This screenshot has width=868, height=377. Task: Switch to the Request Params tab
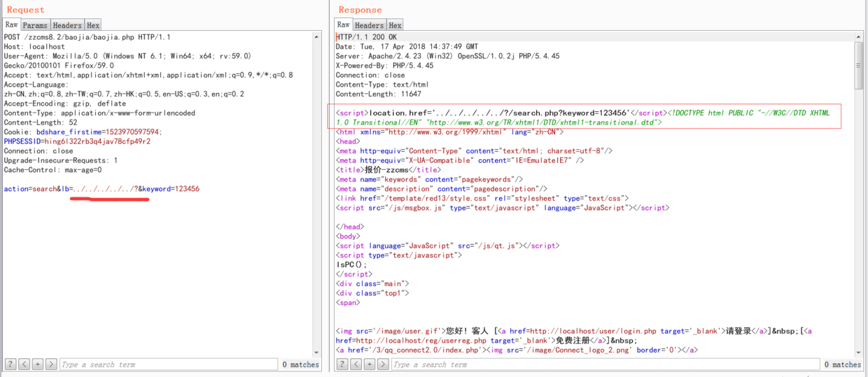point(35,25)
